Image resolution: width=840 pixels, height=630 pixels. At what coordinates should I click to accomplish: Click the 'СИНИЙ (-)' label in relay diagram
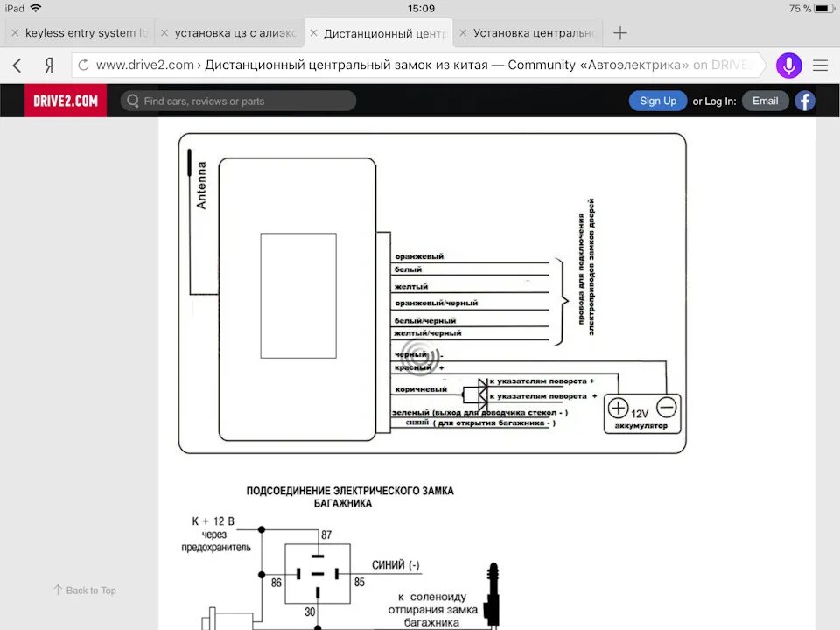pos(395,565)
